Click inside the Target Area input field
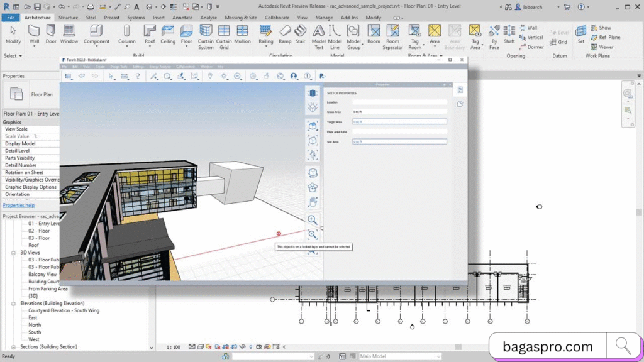Screen dimensions: 644x362 [400, 121]
